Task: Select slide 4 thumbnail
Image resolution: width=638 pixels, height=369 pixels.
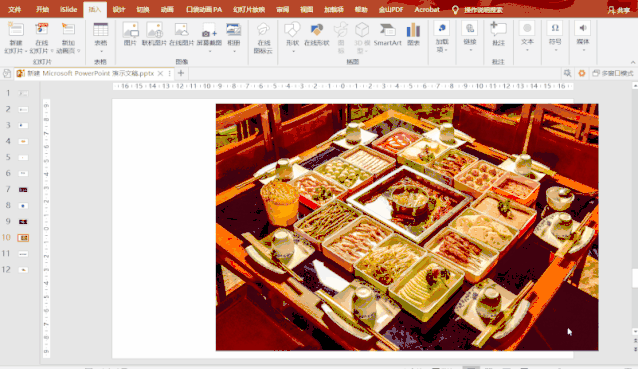Action: click(x=23, y=141)
